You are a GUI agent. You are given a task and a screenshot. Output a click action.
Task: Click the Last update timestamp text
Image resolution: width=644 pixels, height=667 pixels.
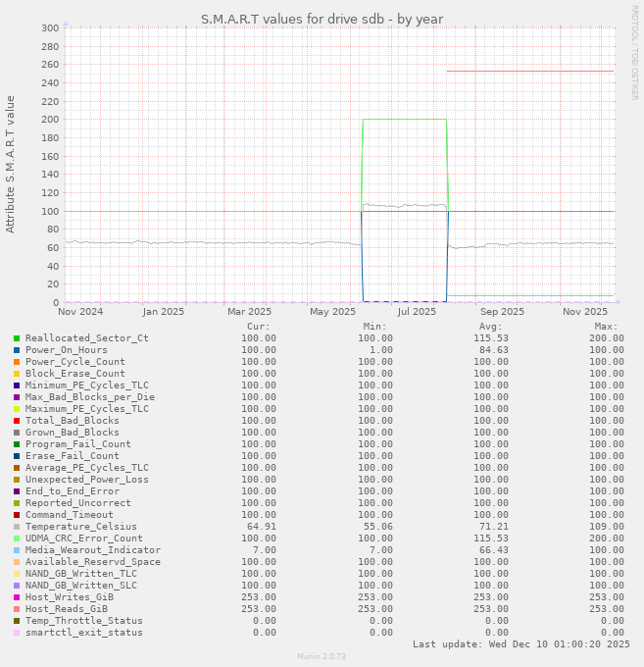[x=520, y=644]
